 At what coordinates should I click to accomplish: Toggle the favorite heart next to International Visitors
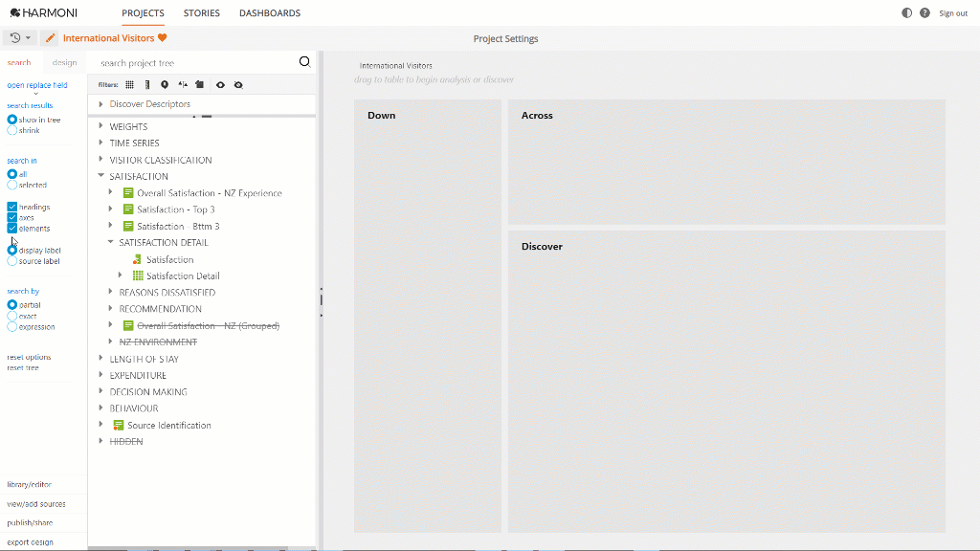pos(163,38)
